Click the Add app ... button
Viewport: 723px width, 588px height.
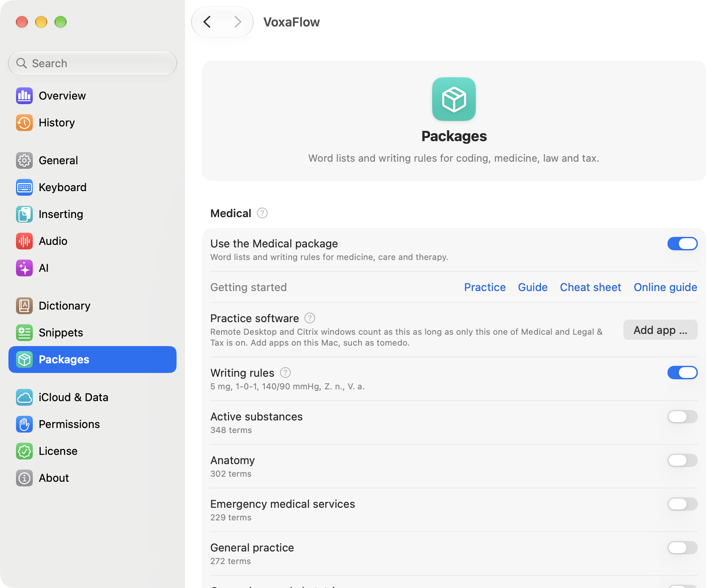coord(660,330)
